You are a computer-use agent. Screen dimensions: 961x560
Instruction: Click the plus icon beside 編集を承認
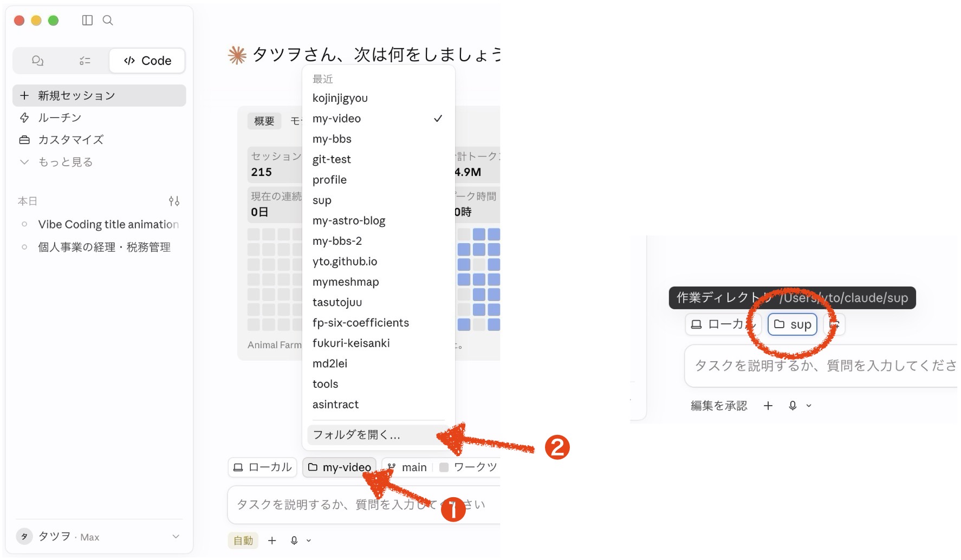coord(768,406)
